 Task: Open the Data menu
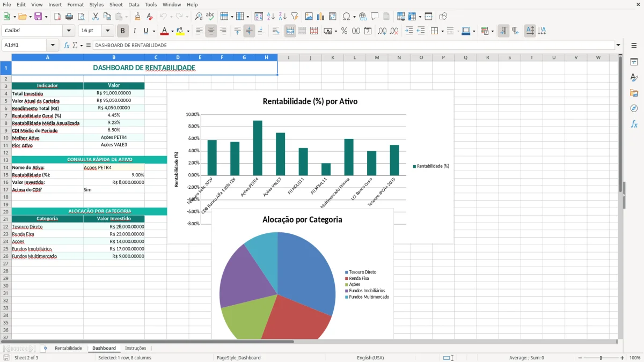pos(134,4)
